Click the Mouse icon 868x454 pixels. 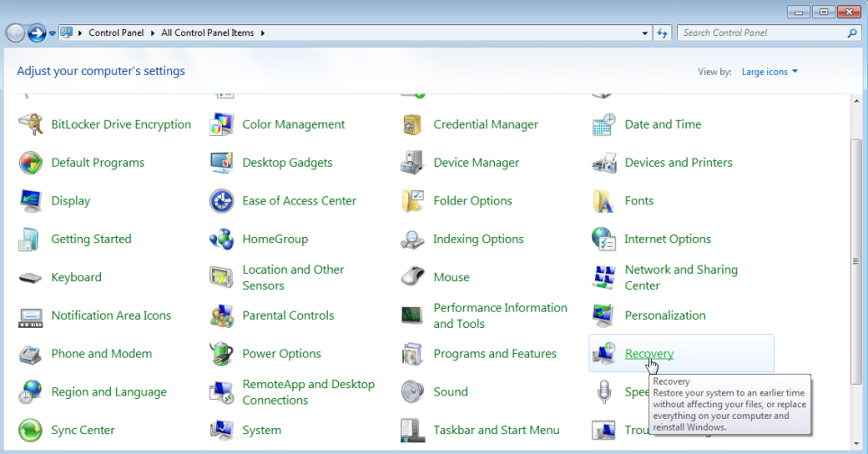point(413,277)
